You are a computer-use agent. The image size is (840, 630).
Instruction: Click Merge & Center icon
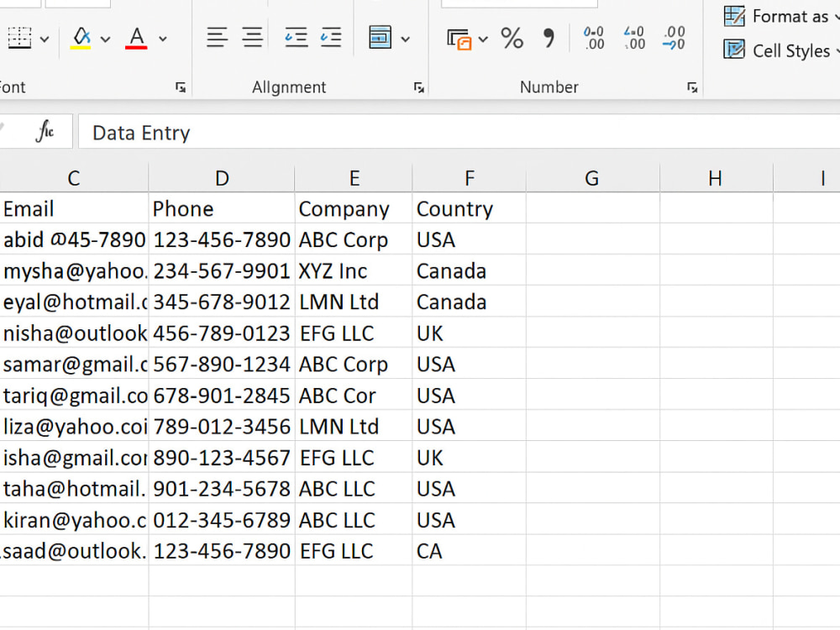(380, 38)
